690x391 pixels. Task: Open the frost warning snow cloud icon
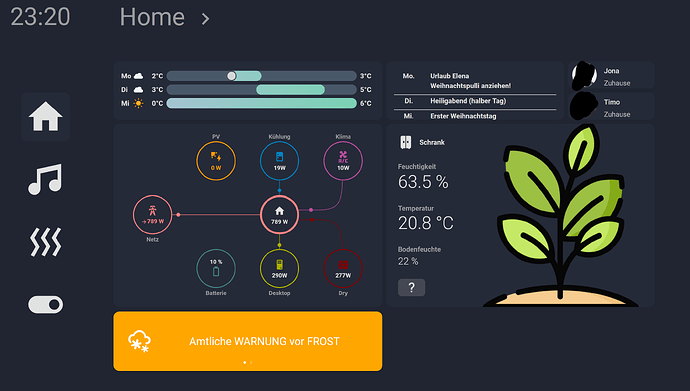(139, 341)
